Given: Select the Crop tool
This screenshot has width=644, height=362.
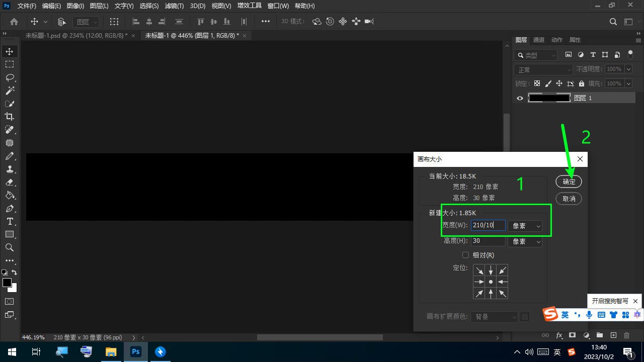Looking at the screenshot, I should 10,117.
